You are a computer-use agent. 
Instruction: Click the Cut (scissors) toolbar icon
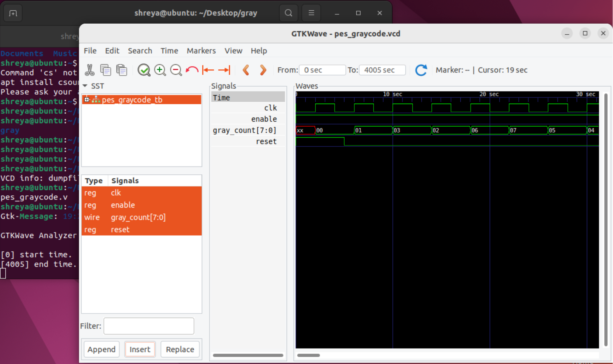pos(90,70)
